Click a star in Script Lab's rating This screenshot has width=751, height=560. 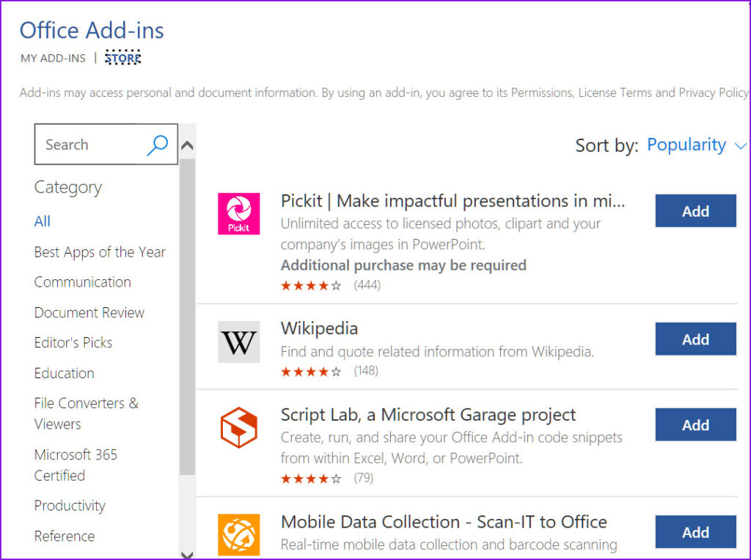pos(301,478)
